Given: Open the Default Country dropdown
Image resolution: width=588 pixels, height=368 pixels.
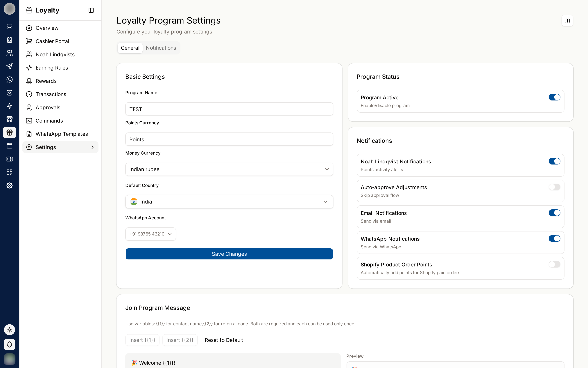Looking at the screenshot, I should [229, 202].
